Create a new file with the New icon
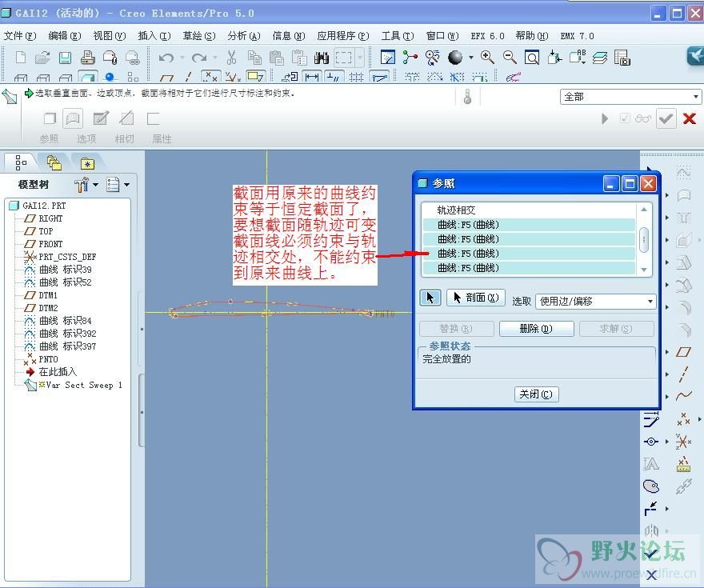The width and height of the screenshot is (704, 588). click(20, 58)
